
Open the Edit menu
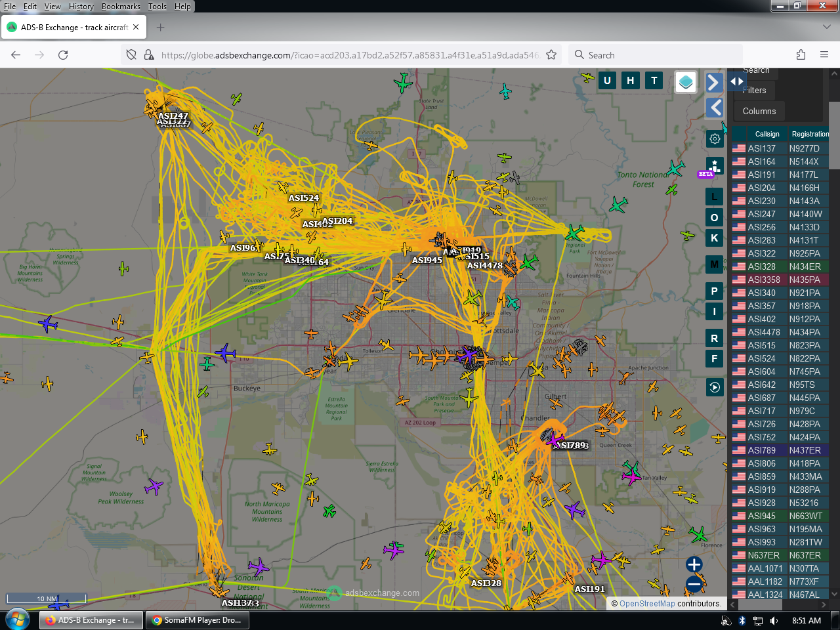tap(30, 7)
